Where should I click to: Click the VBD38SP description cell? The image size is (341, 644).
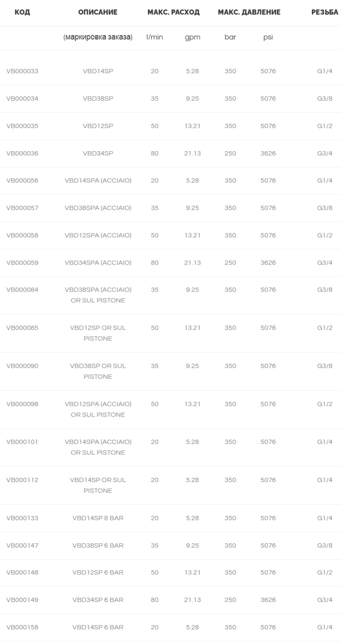pos(98,98)
